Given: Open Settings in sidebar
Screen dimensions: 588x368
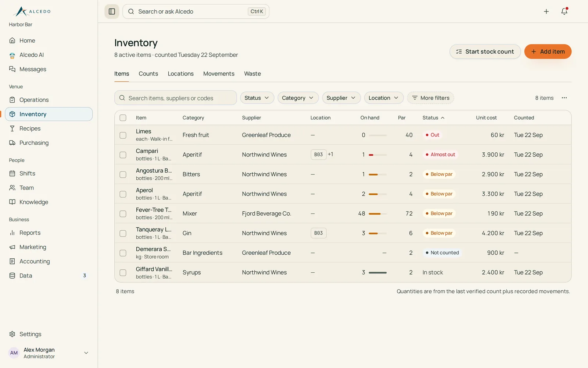Looking at the screenshot, I should coord(49,334).
